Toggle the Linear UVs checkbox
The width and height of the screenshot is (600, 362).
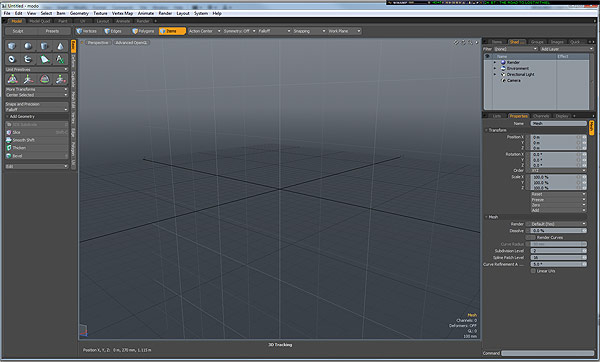coord(533,271)
